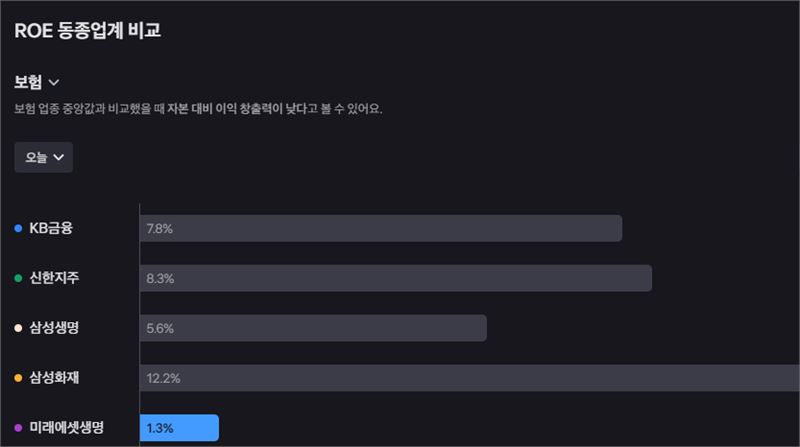Image resolution: width=800 pixels, height=447 pixels.
Task: Click the KB금융 7.8% bar
Action: pyautogui.click(x=381, y=228)
